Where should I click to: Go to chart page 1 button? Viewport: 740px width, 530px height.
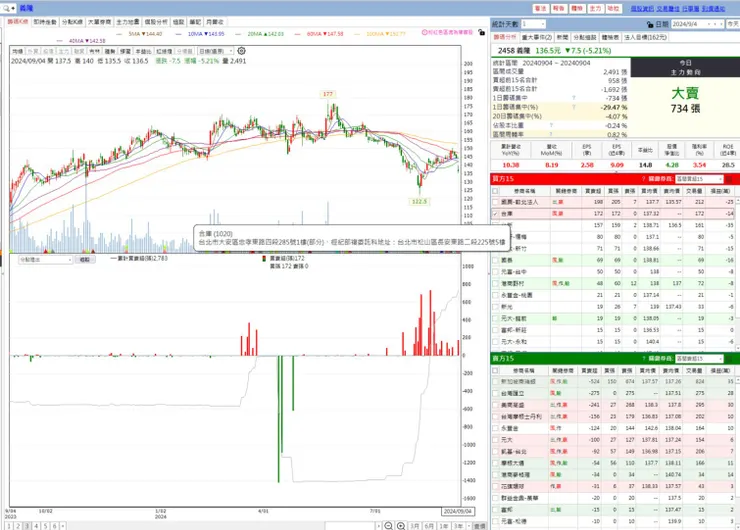9,526
